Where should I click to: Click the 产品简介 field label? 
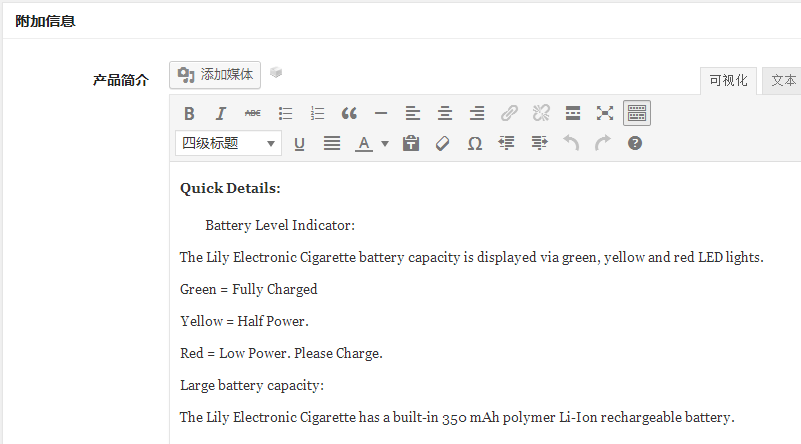pos(121,80)
